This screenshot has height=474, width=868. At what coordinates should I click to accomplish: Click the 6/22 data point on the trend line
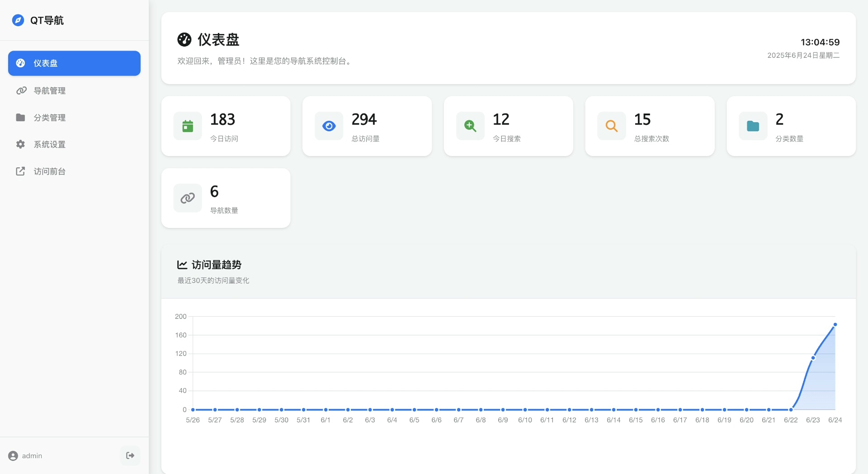pos(791,410)
